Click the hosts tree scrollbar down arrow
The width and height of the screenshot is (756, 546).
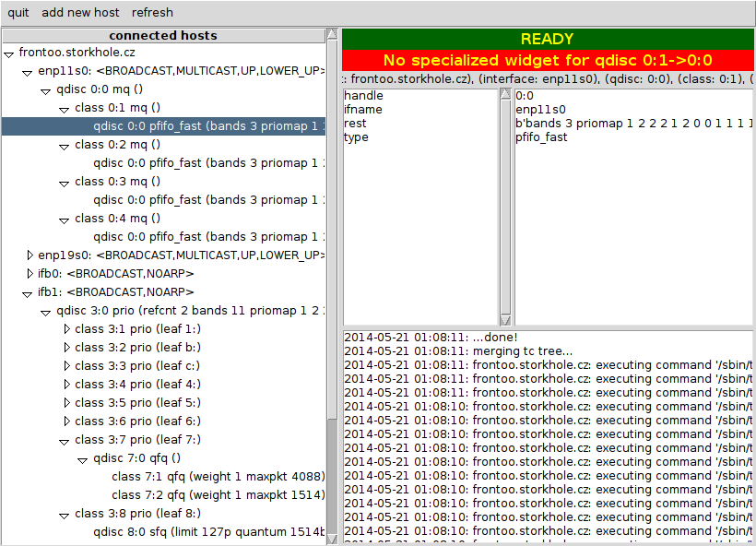point(332,539)
